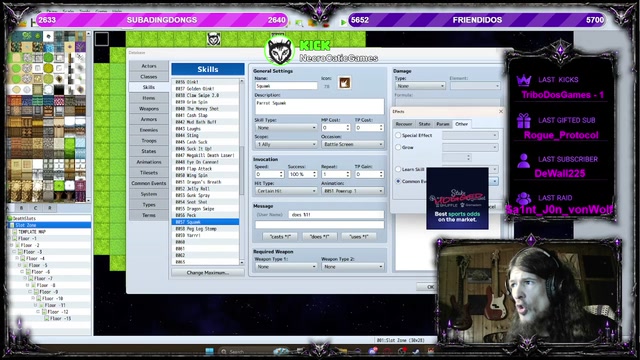This screenshot has height=360, width=640.
Task: Click the "uses *!" message button
Action: point(359,237)
